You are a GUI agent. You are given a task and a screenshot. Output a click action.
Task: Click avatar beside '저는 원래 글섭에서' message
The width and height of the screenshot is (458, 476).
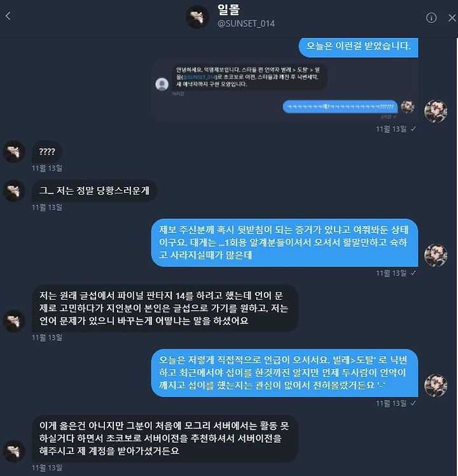14,321
